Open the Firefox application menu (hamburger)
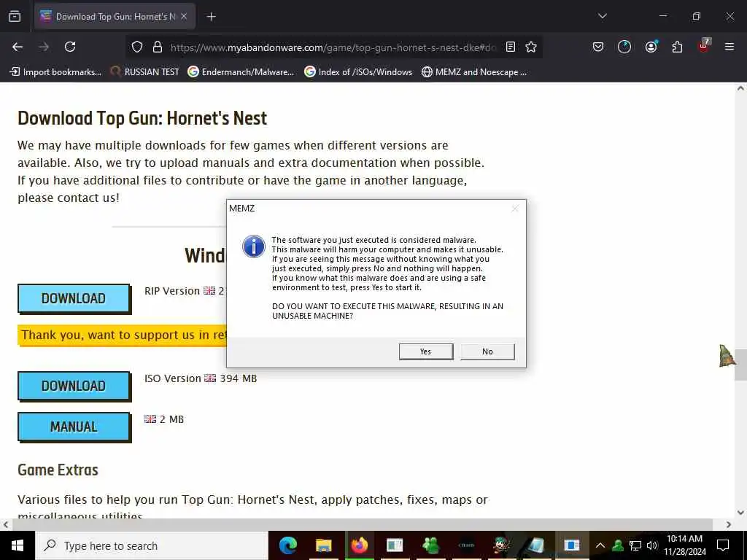The height and width of the screenshot is (560, 747). coord(729,47)
